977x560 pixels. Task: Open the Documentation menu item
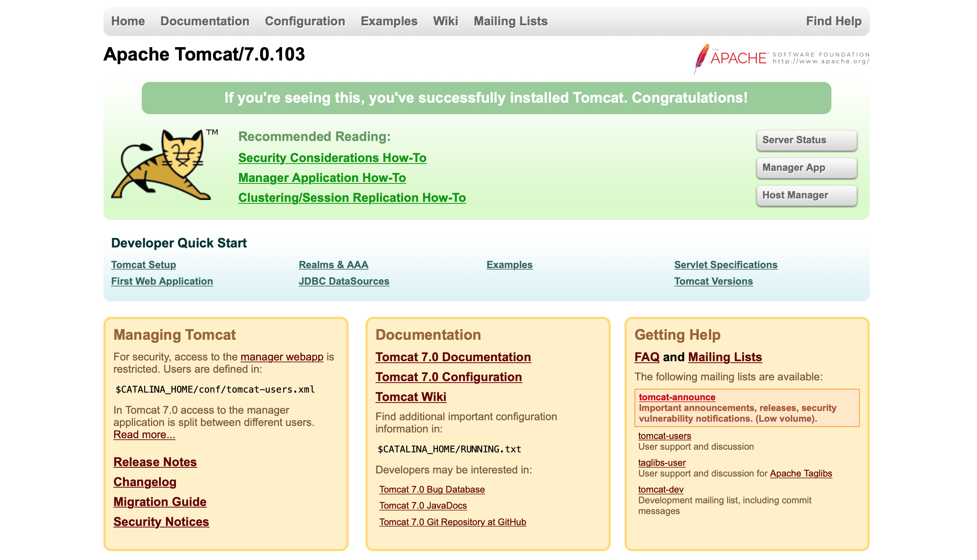pos(205,21)
